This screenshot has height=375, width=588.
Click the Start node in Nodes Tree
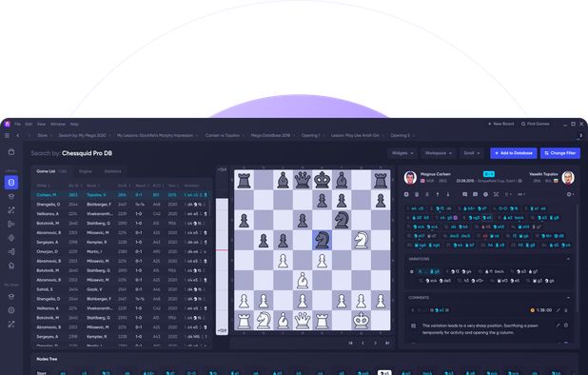[41, 373]
